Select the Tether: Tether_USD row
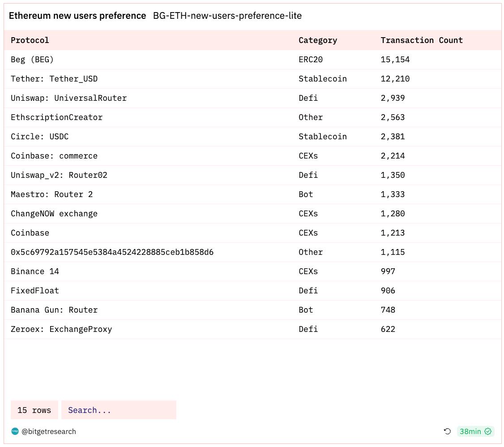The height and width of the screenshot is (447, 504). coord(252,79)
